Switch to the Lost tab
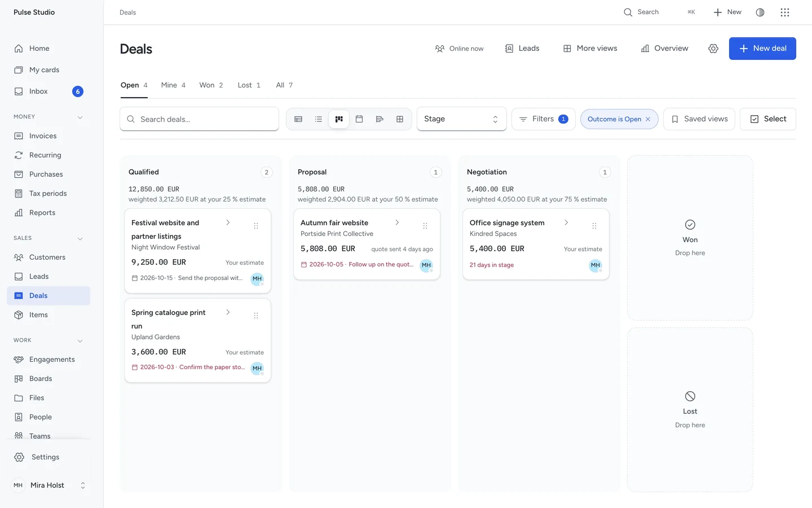Screen dimensions: 812x508 249,85
